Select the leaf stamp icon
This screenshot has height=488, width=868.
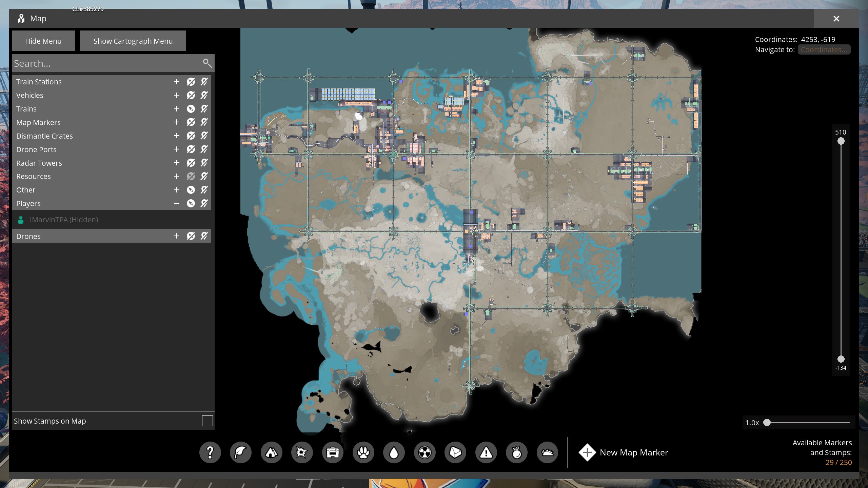[x=240, y=452]
